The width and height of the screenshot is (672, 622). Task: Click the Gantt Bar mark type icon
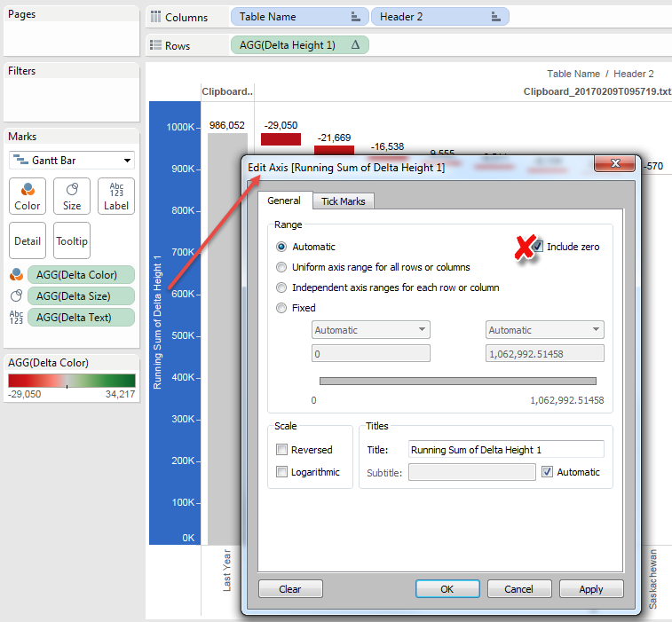[20, 161]
